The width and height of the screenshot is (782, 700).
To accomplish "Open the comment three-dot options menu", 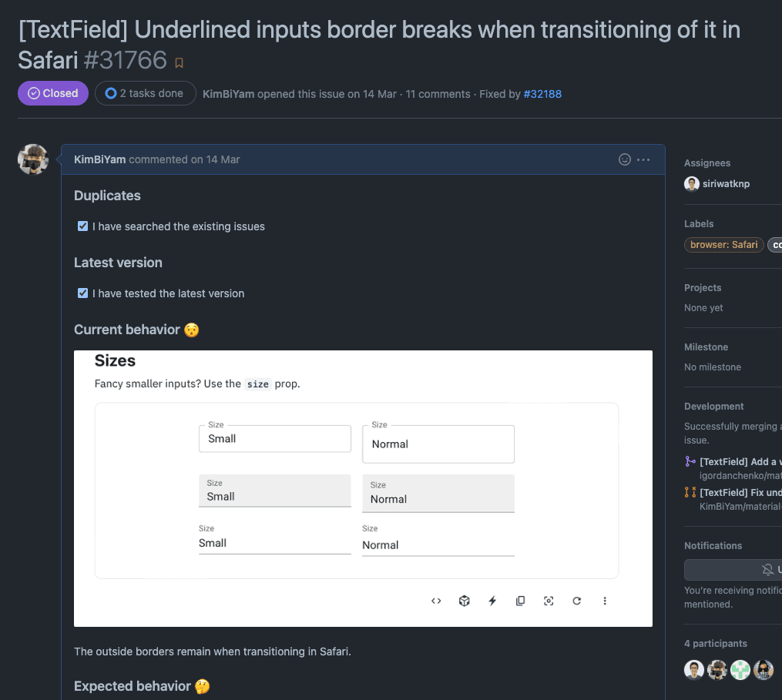I will pyautogui.click(x=644, y=159).
